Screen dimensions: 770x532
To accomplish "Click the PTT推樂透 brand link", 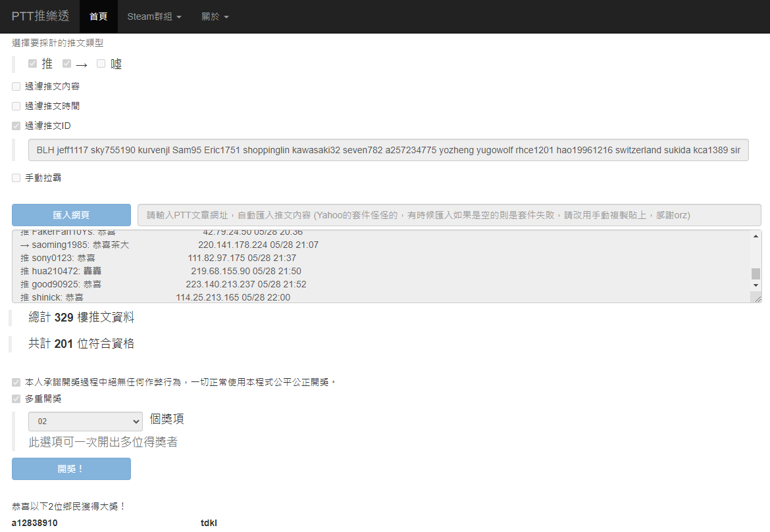I will tap(40, 16).
